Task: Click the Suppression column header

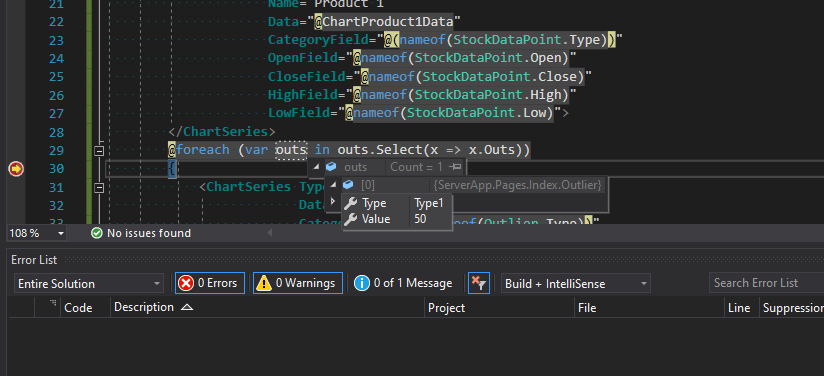Action: tap(792, 308)
